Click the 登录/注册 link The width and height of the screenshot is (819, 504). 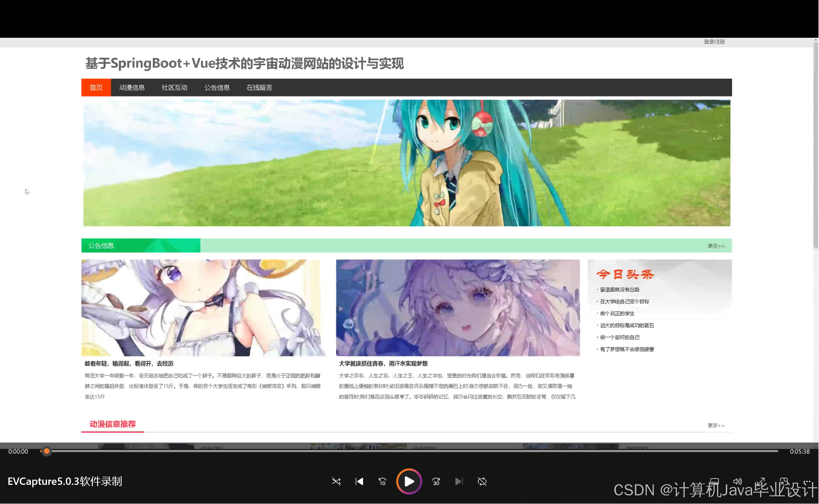(x=714, y=42)
